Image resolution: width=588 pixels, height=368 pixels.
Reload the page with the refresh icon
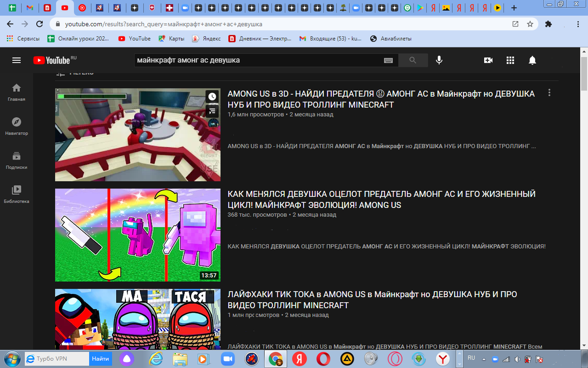click(x=40, y=24)
